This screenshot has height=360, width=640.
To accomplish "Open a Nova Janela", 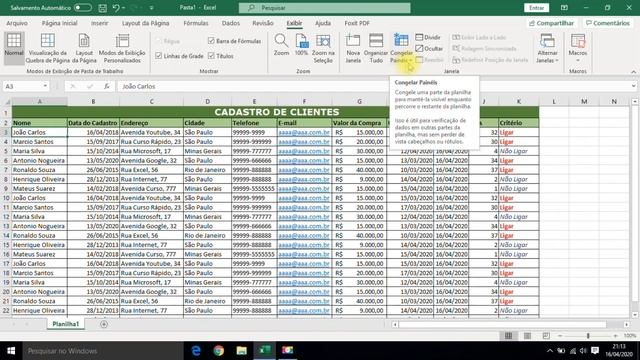I will 353,48.
